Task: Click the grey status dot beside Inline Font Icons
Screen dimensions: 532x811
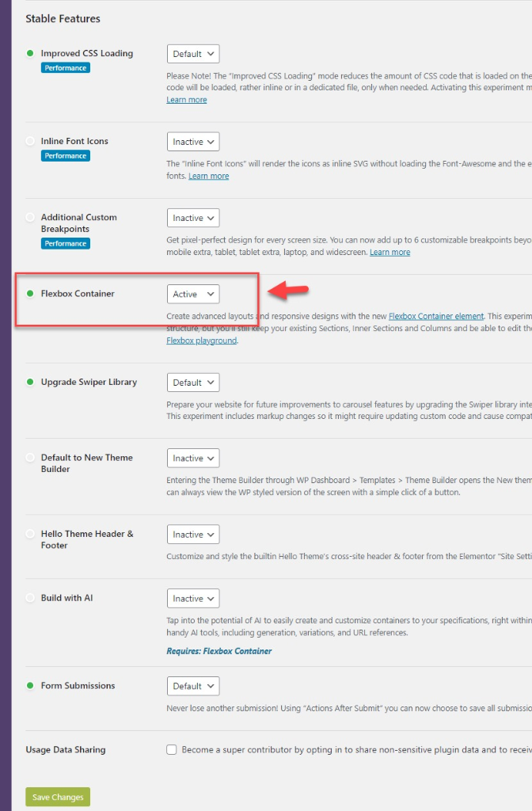Action: pyautogui.click(x=30, y=141)
